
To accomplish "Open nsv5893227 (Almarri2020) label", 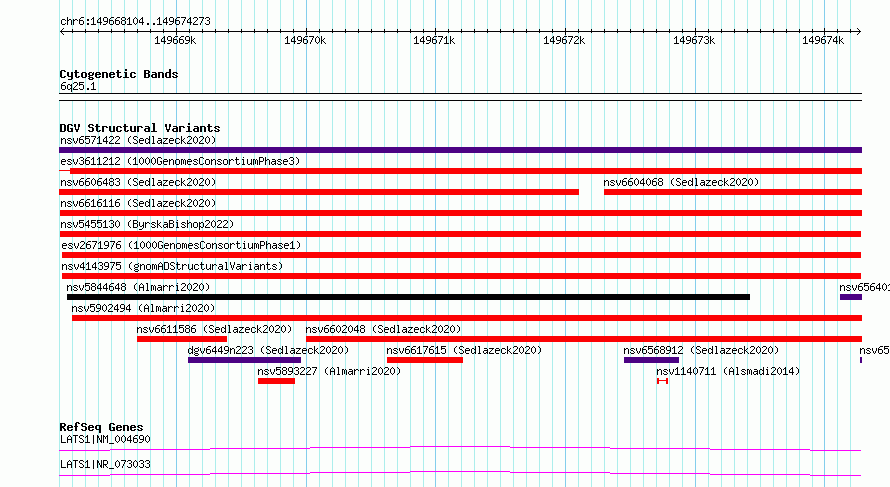I will (329, 371).
